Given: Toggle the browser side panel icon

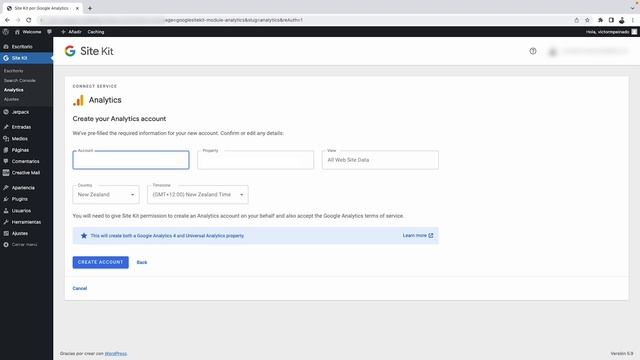Looking at the screenshot, I should pyautogui.click(x=611, y=20).
